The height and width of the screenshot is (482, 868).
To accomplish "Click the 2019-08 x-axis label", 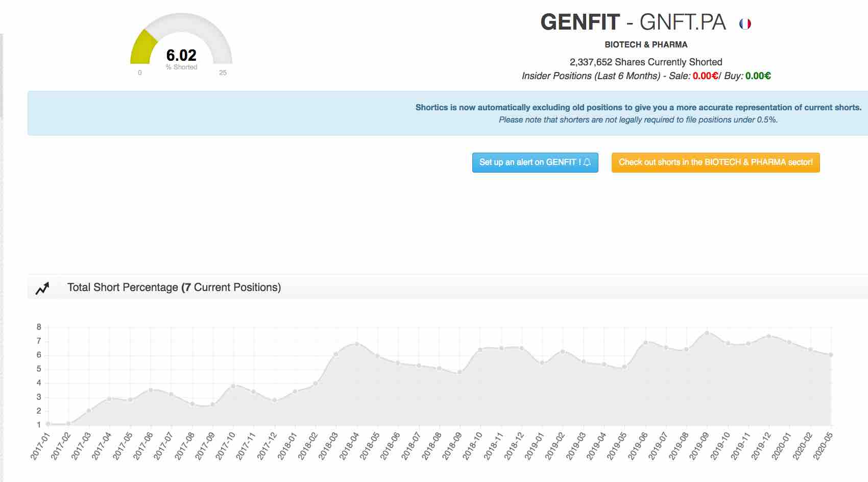I will 678,446.
